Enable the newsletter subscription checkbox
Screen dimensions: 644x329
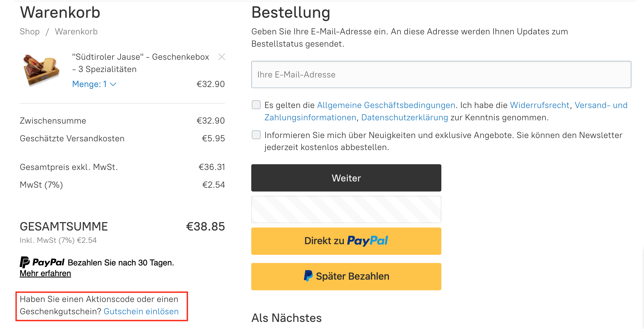pos(256,135)
